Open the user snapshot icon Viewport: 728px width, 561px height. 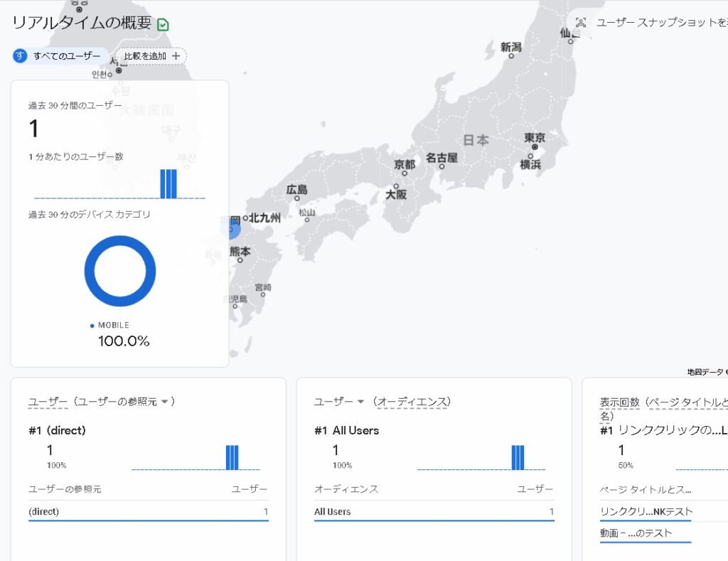point(581,23)
